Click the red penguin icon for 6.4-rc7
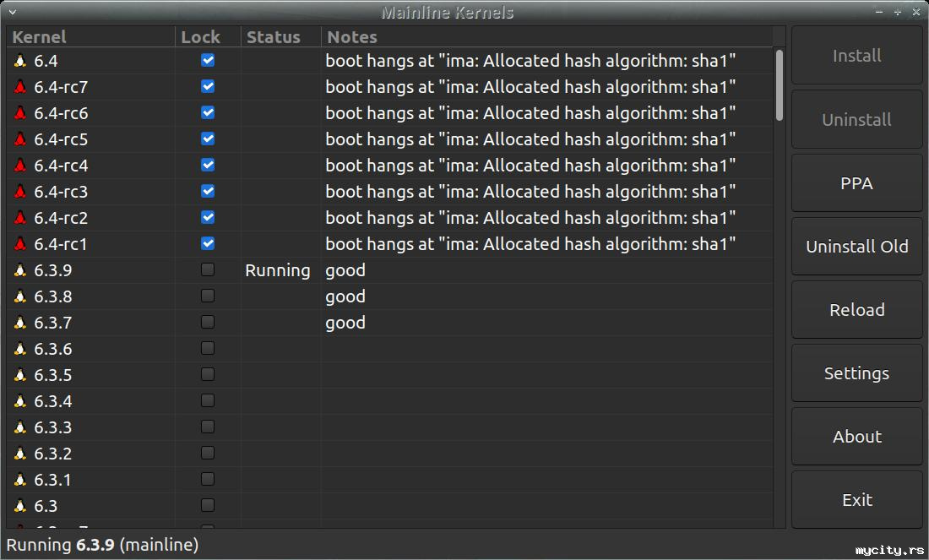The height and width of the screenshot is (560, 929). (x=20, y=87)
